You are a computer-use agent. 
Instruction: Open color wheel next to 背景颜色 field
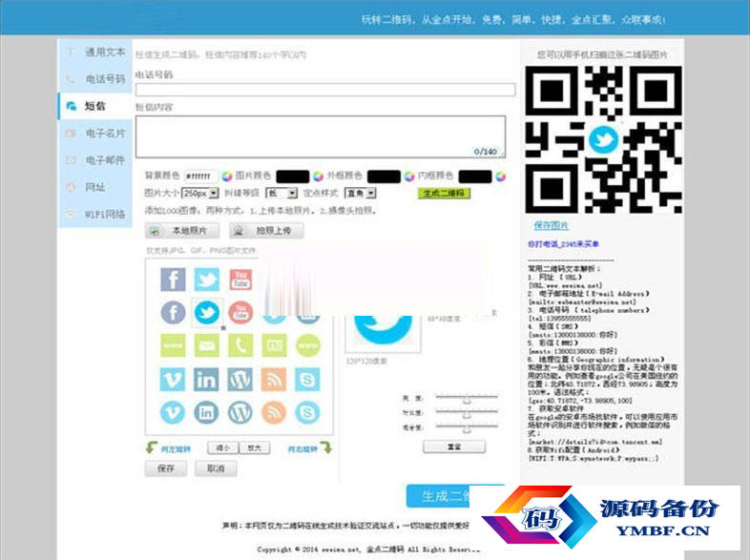(227, 176)
